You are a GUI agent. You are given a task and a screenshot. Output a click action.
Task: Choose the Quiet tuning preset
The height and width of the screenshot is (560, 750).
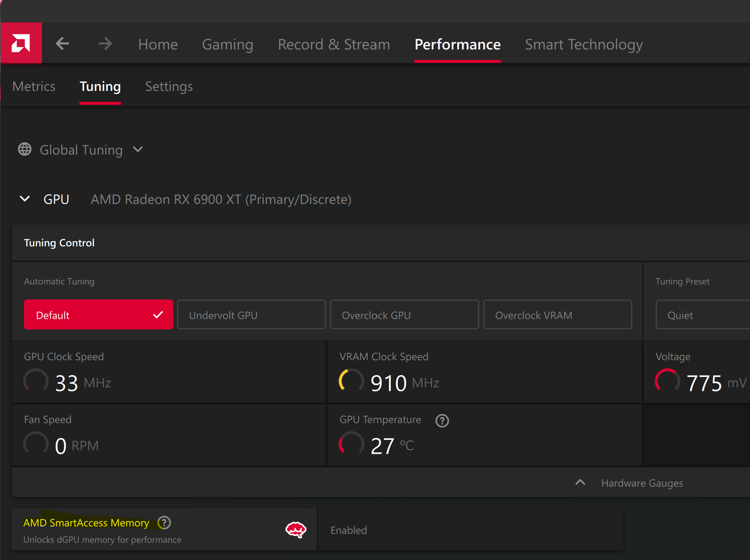click(701, 315)
